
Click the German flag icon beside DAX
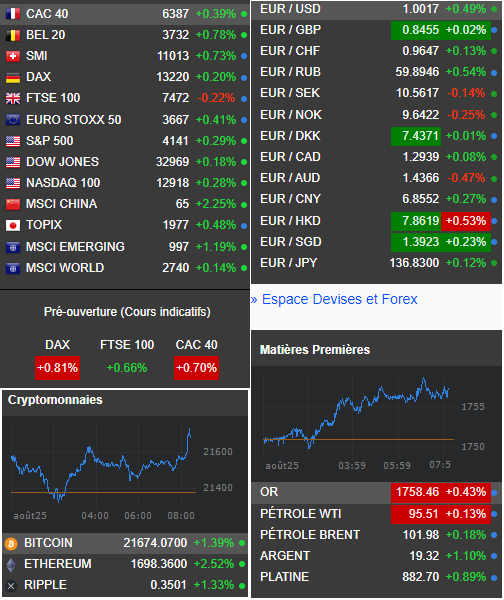click(x=13, y=77)
